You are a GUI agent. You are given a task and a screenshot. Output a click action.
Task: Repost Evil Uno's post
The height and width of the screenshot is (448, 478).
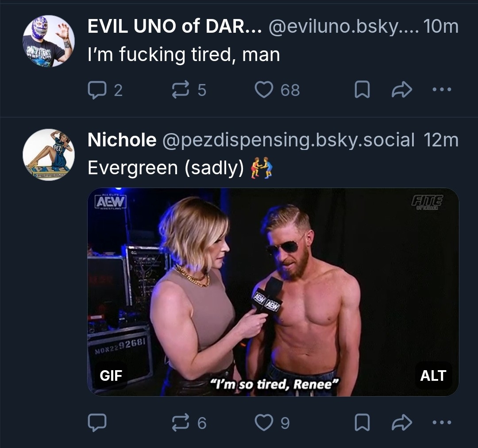[180, 90]
